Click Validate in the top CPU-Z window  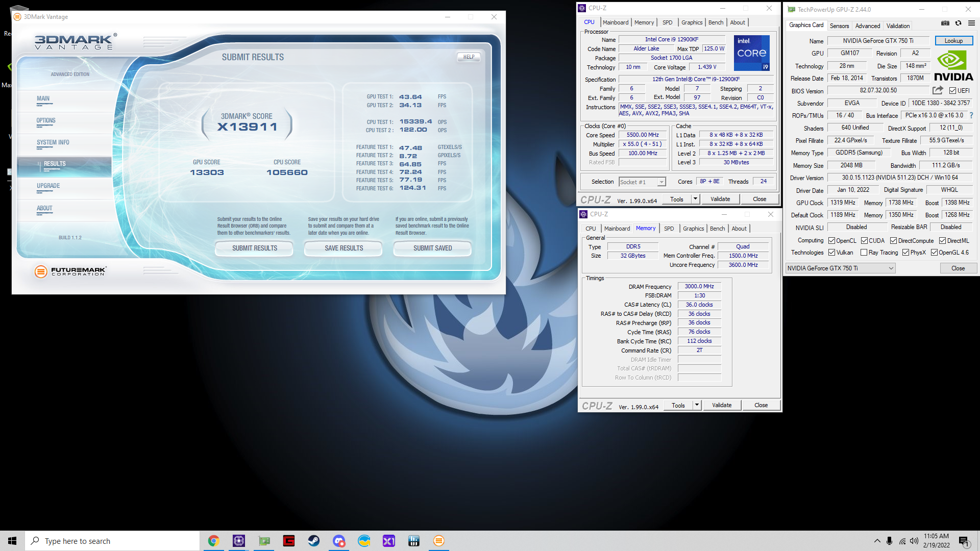pyautogui.click(x=720, y=199)
